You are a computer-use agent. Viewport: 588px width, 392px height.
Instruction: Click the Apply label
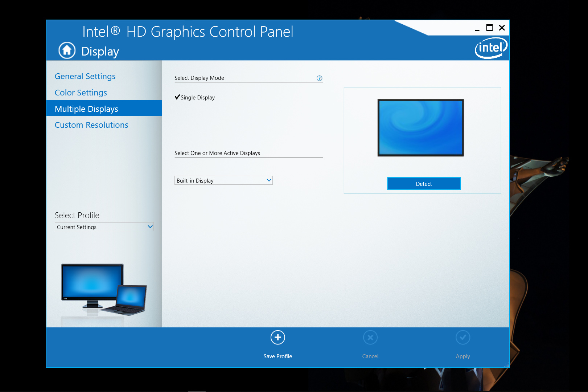tap(463, 356)
